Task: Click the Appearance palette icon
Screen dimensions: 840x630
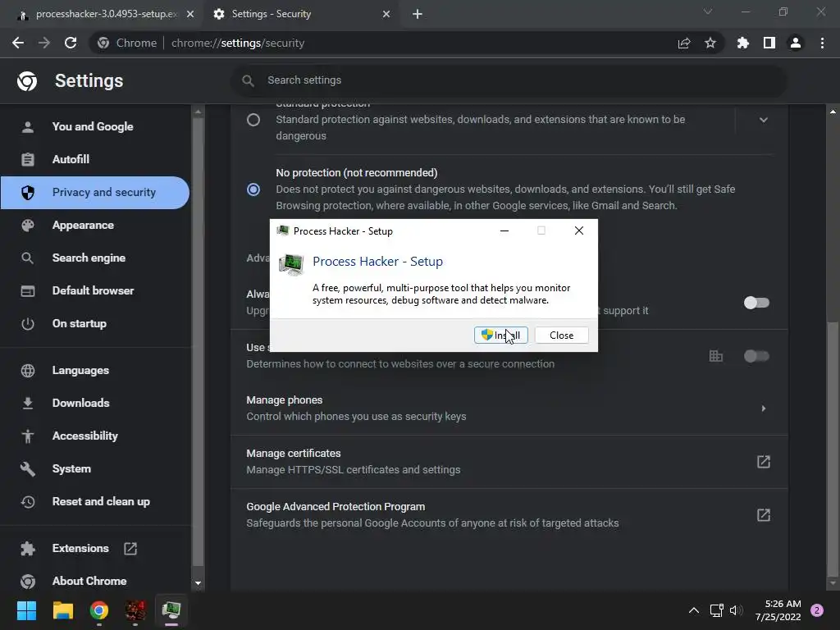Action: coord(27,225)
